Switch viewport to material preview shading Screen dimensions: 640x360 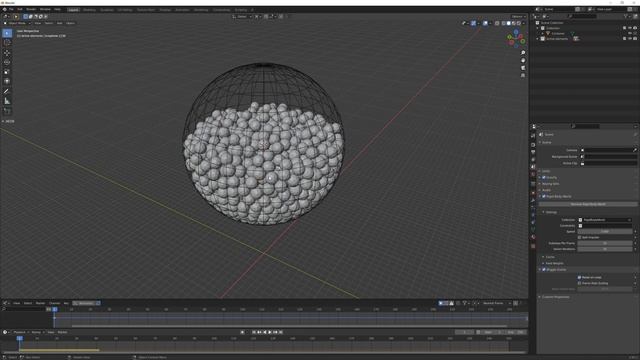tap(513, 23)
